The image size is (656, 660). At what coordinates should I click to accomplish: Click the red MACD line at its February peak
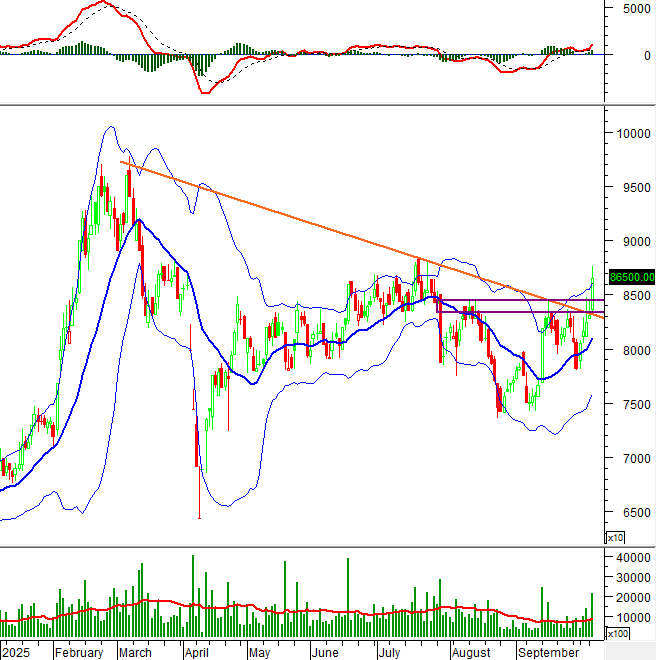(101, 3)
